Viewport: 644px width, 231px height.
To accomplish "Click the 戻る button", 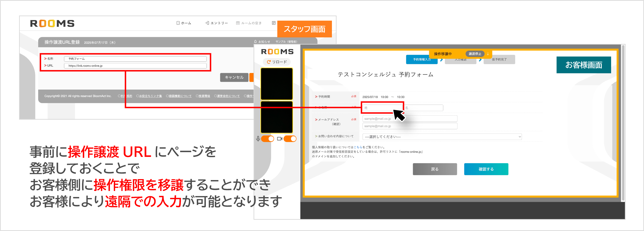I will pyautogui.click(x=435, y=169).
